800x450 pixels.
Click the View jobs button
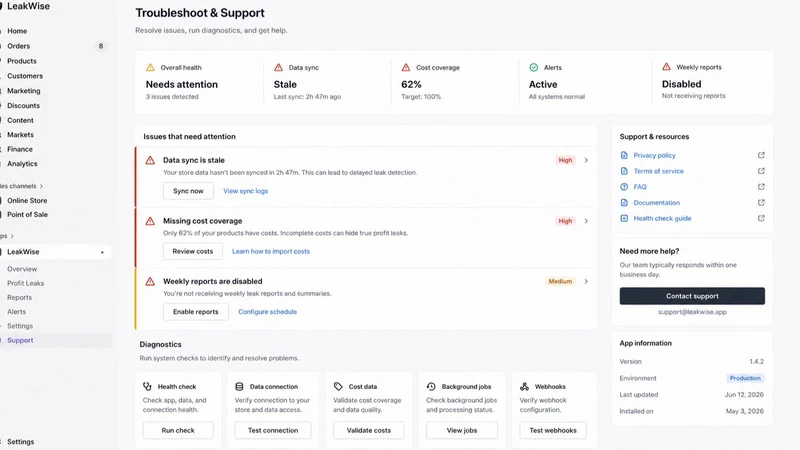[462, 430]
